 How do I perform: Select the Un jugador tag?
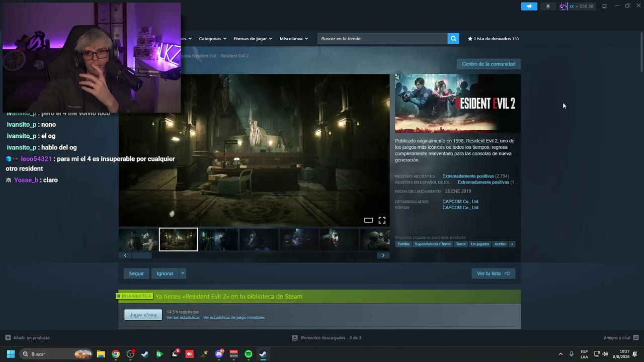point(480,244)
